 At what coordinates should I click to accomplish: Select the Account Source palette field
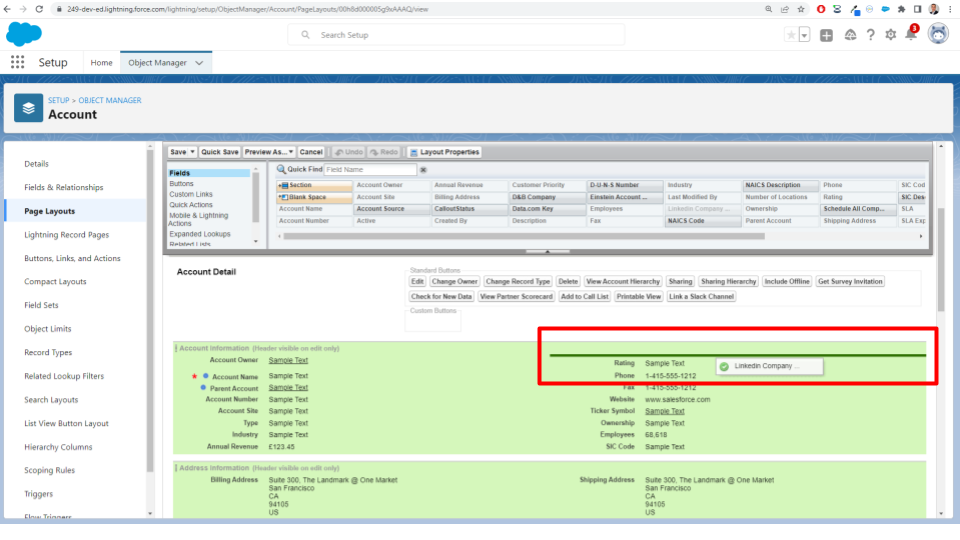click(x=392, y=209)
